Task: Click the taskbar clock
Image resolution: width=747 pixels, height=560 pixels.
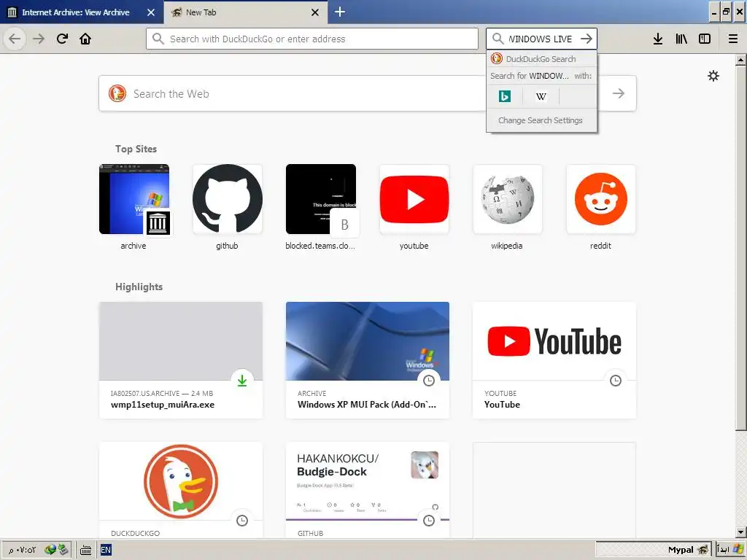Action: (x=23, y=550)
